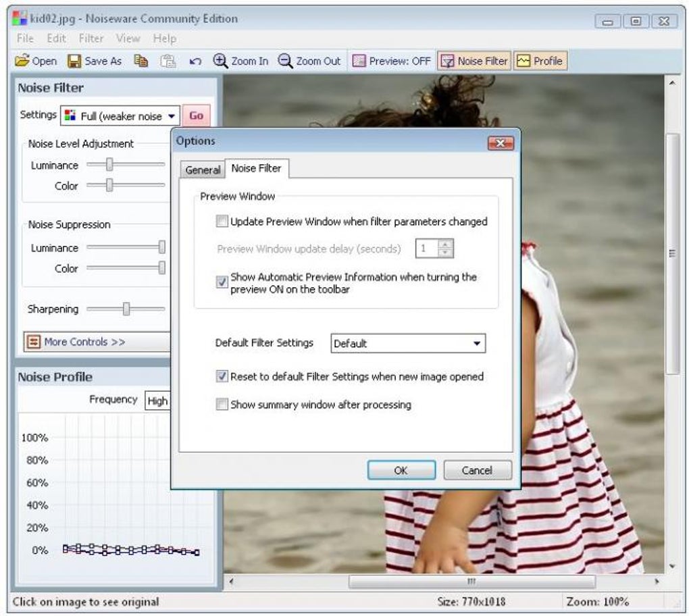Viewport: 689px width, 616px height.
Task: Click the vertical scrollbar beside image
Action: [x=672, y=253]
